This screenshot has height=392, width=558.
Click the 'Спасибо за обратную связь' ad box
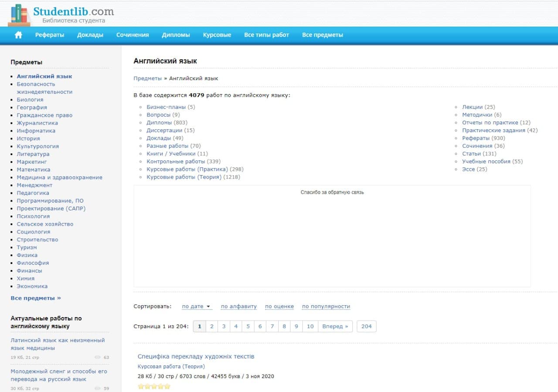click(x=332, y=236)
